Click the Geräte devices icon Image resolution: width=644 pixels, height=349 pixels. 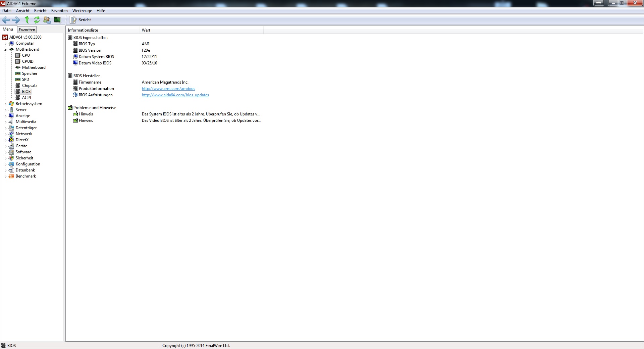coord(11,146)
